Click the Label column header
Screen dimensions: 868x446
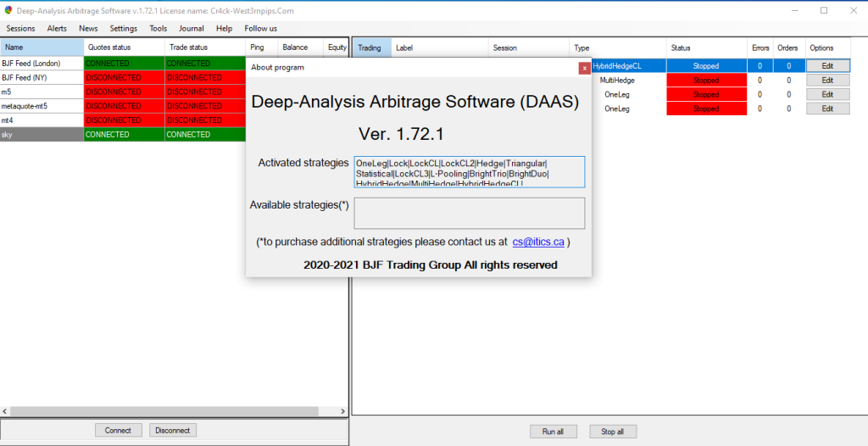(440, 47)
